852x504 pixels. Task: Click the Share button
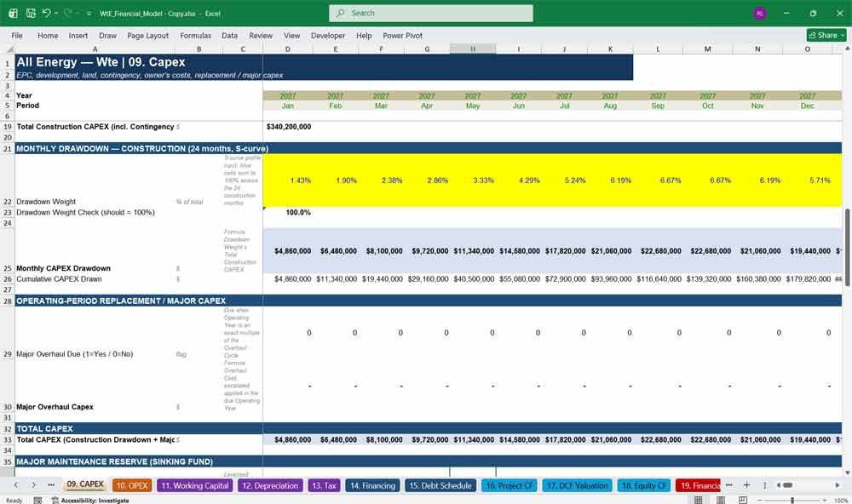(x=826, y=35)
